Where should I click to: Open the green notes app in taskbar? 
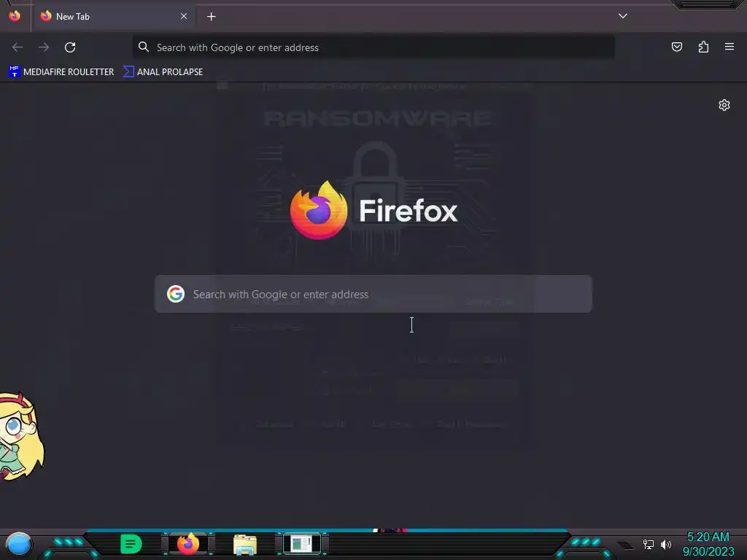pyautogui.click(x=131, y=544)
